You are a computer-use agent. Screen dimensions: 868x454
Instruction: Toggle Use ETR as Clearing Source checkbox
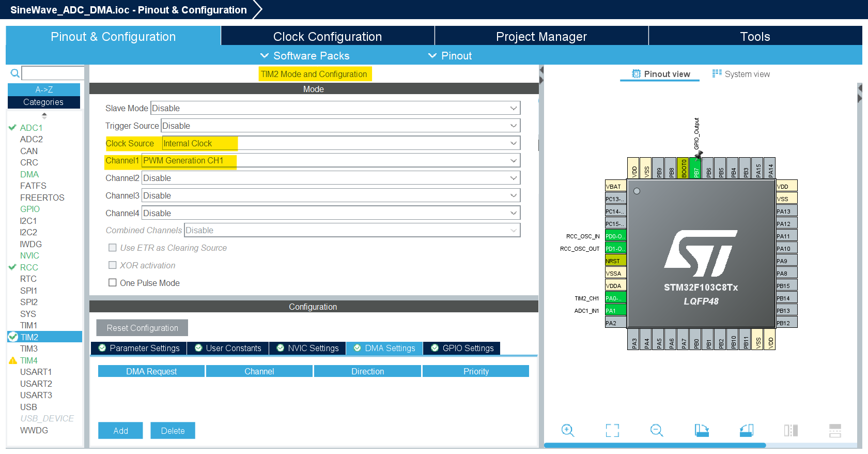pyautogui.click(x=112, y=248)
